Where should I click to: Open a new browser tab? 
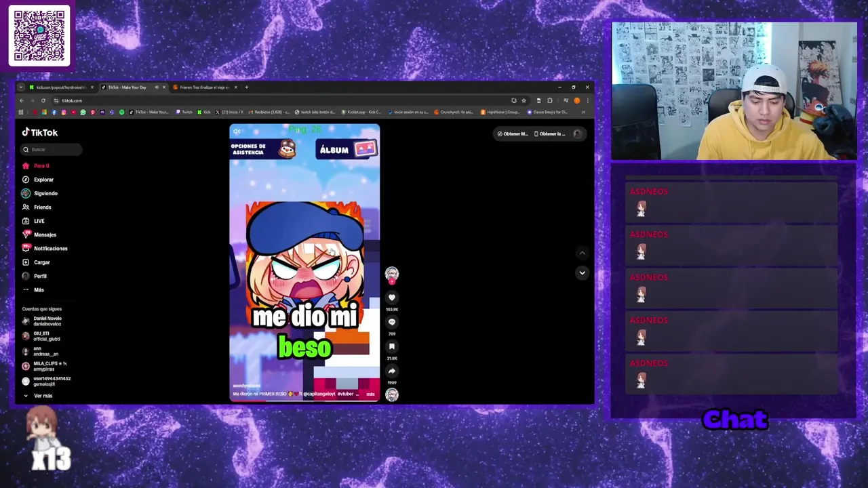click(246, 87)
